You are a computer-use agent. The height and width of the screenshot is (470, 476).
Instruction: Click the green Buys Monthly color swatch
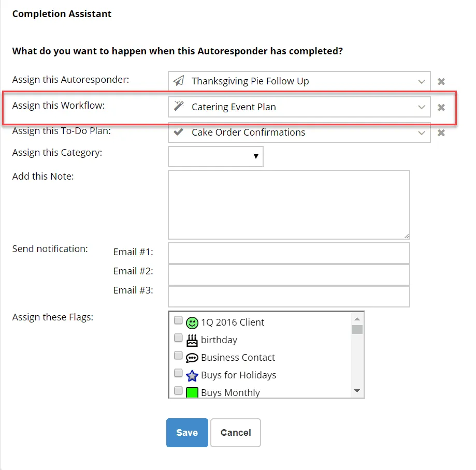[x=192, y=392]
